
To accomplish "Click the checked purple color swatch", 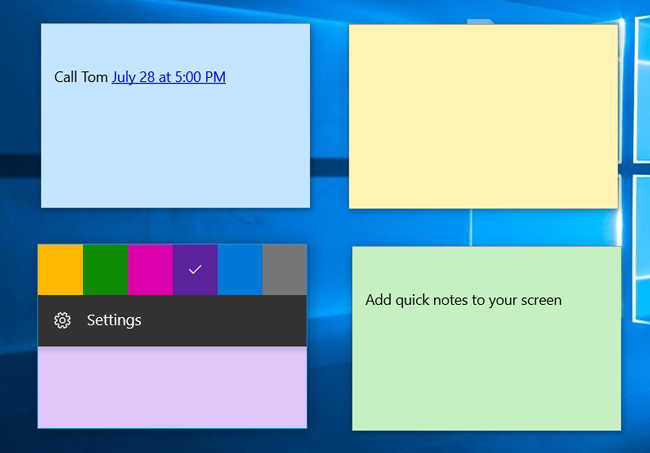I will (x=195, y=270).
